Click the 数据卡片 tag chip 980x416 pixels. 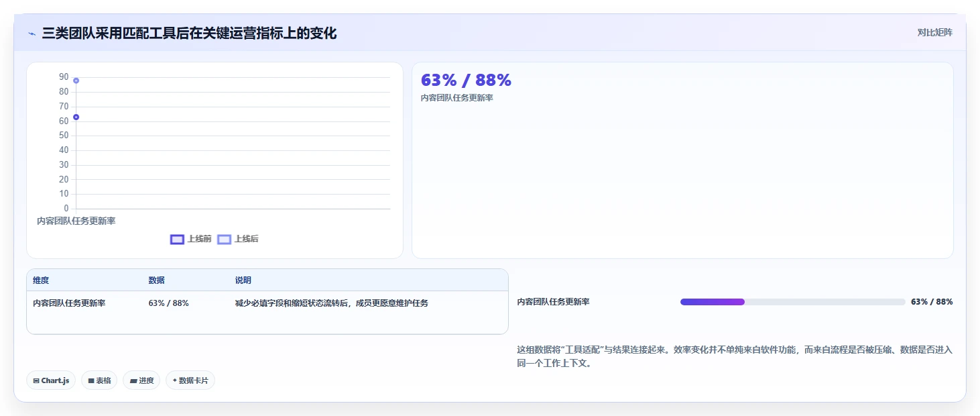click(190, 380)
